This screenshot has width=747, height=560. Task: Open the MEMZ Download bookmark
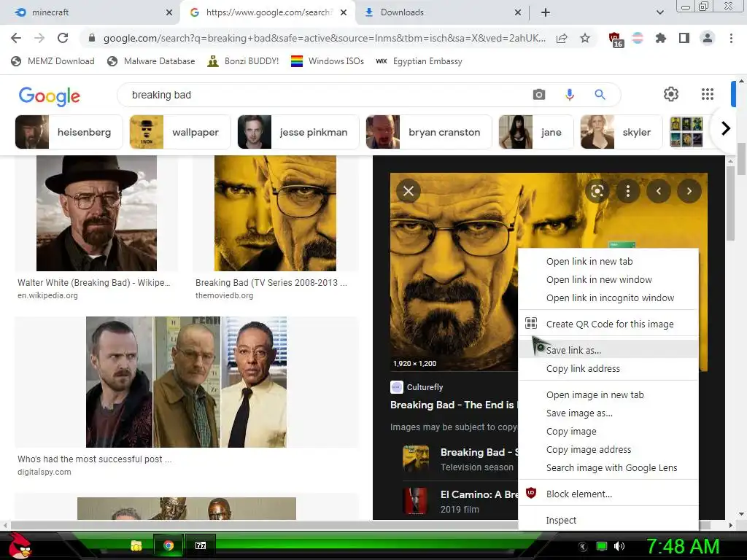53,61
